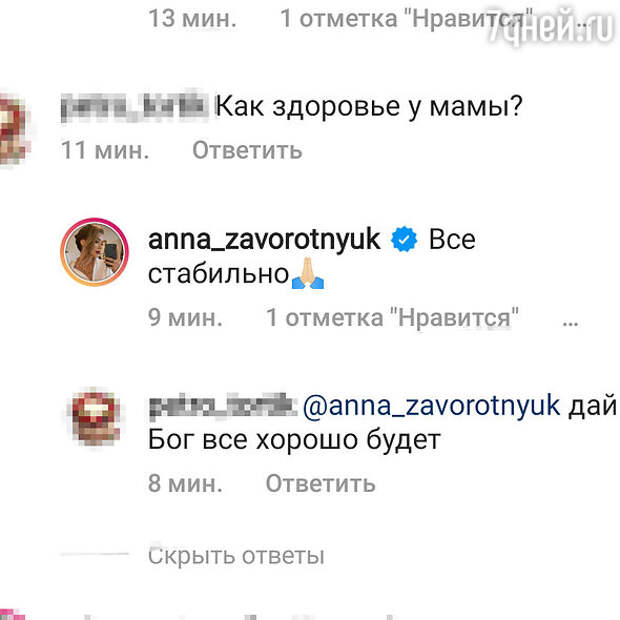Viewport: 620px width, 620px height.
Task: Open the blurred avatar of the 8 мин. reply
Action: point(94,417)
